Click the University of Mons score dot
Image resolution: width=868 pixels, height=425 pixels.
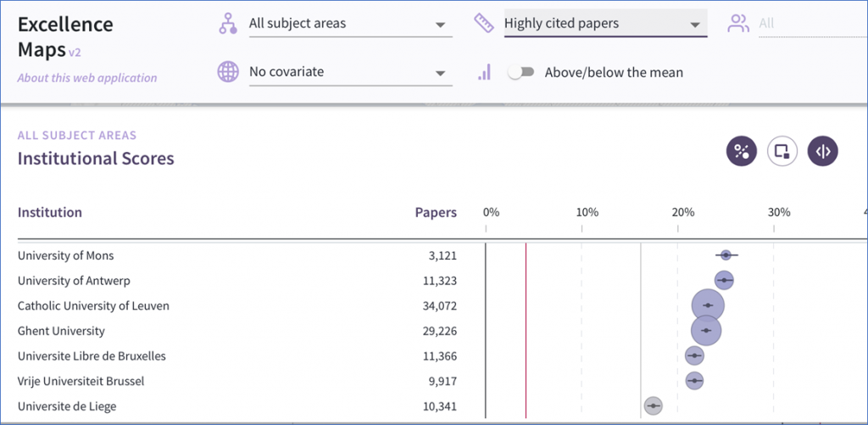pos(726,254)
